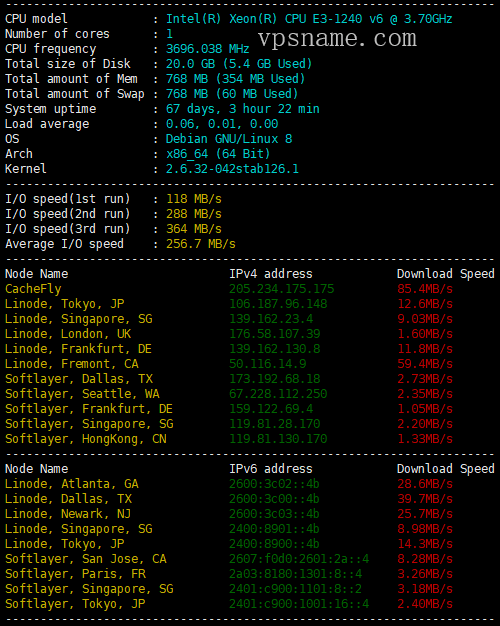Click the vpsname.com watermark text
This screenshot has height=626, width=500.
pyautogui.click(x=337, y=39)
